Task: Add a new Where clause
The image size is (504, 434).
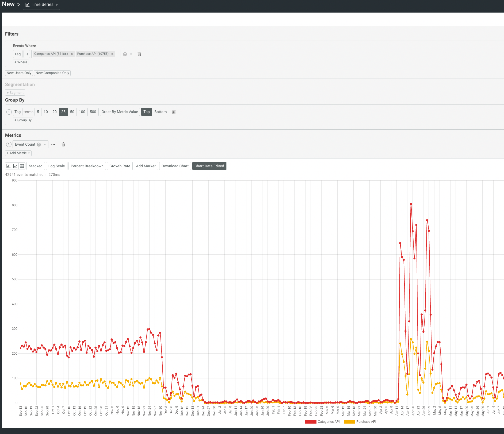Action: tap(21, 62)
